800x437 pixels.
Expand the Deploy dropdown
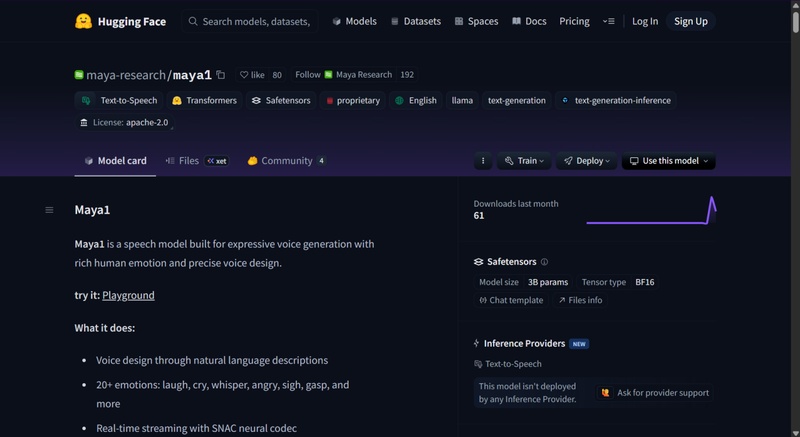click(x=585, y=161)
